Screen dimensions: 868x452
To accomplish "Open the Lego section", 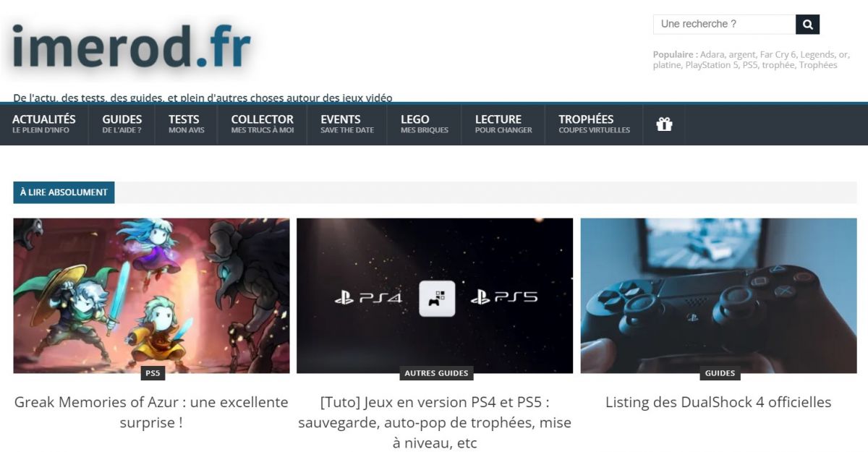I will click(425, 124).
